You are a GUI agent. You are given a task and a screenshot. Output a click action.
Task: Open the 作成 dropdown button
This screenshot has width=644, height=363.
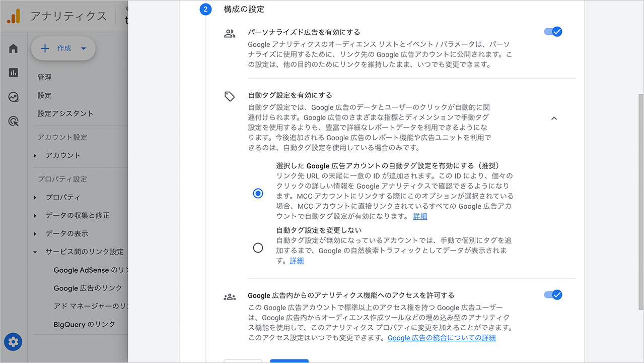pyautogui.click(x=63, y=48)
